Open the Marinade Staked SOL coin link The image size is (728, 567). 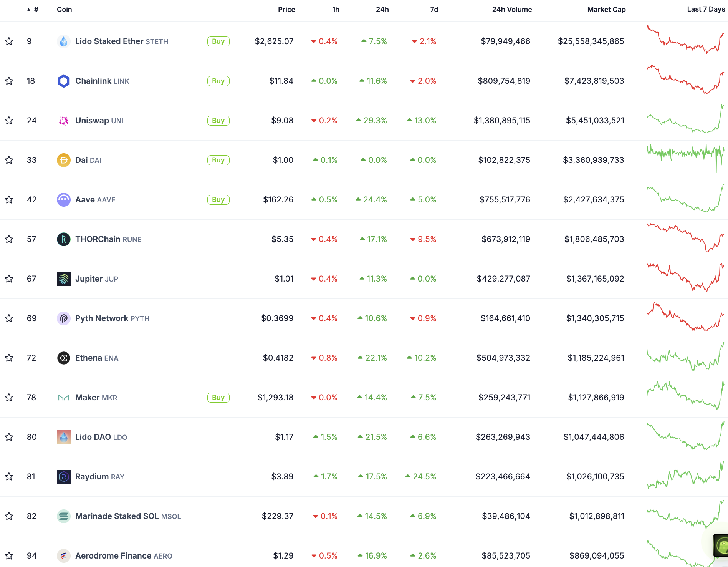coord(117,516)
